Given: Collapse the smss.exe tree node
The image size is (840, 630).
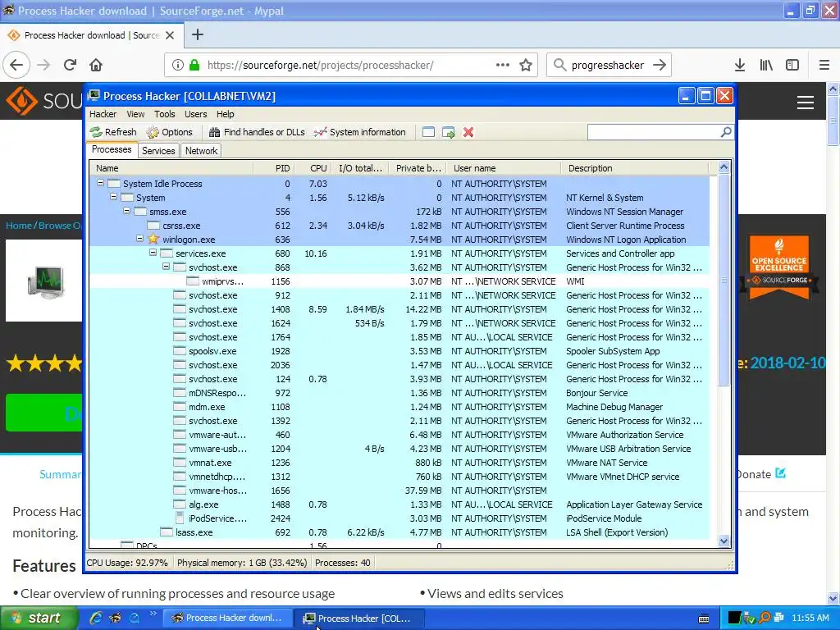Looking at the screenshot, I should (126, 211).
